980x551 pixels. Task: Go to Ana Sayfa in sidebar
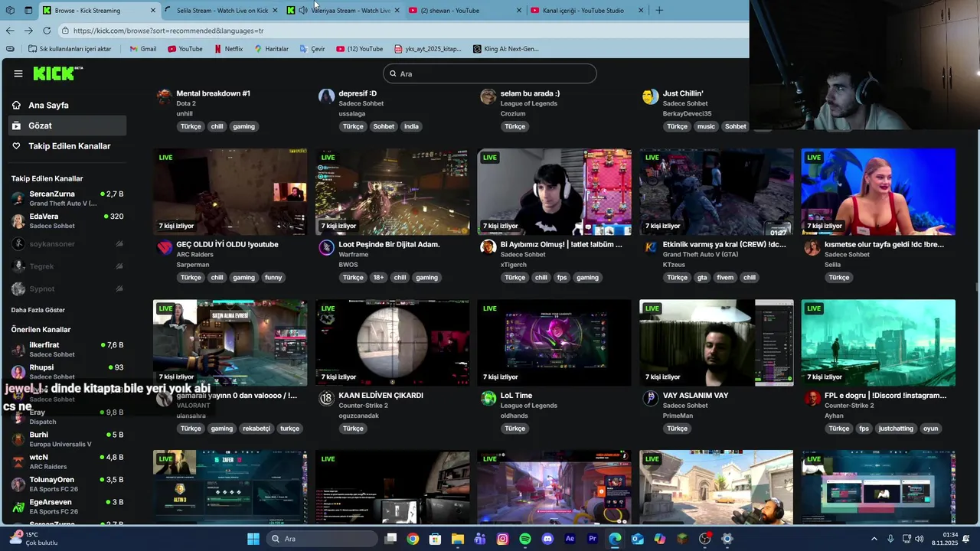48,106
